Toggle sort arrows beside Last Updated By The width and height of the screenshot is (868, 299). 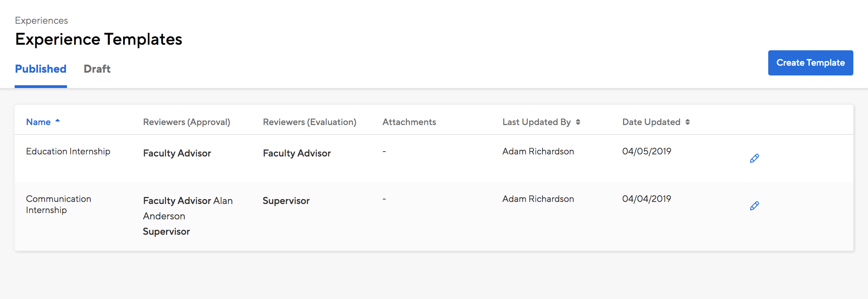pos(578,122)
